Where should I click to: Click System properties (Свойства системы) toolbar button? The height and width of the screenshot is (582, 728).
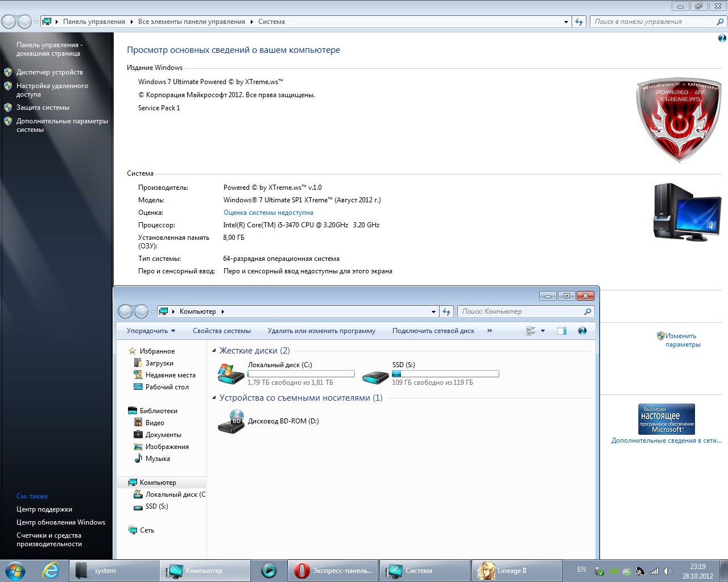click(x=222, y=331)
